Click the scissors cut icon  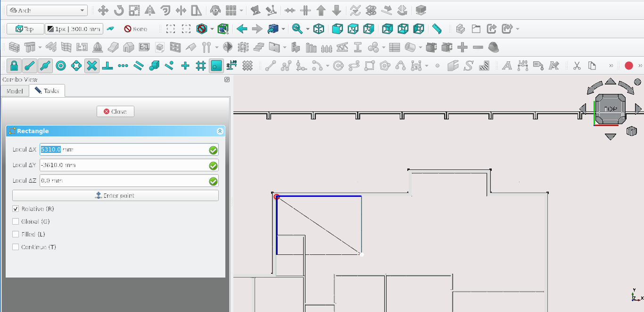click(577, 66)
